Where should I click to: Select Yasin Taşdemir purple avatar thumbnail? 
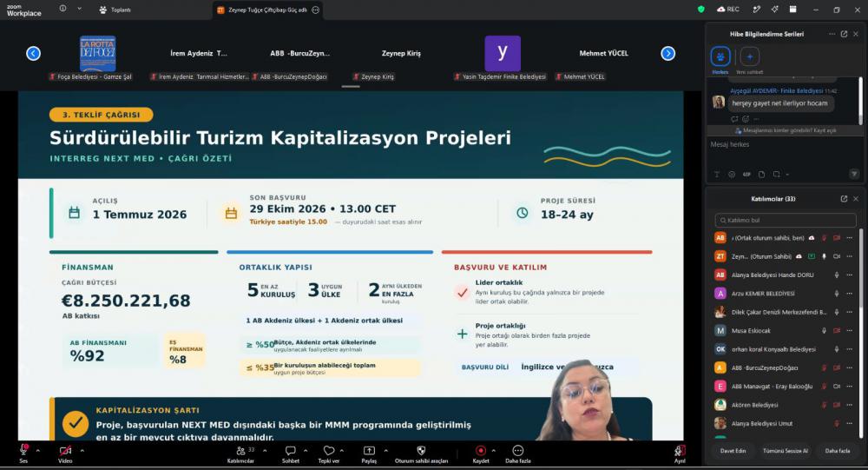coord(503,54)
